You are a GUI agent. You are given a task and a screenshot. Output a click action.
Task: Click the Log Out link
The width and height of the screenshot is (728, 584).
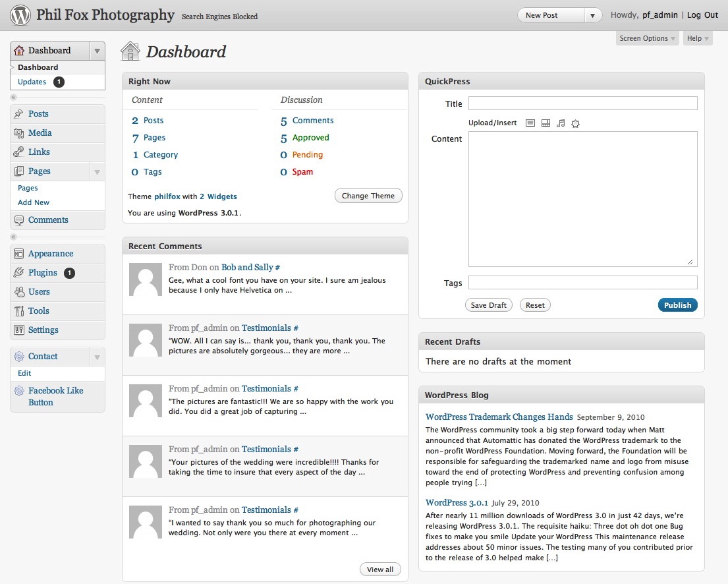[x=702, y=15]
